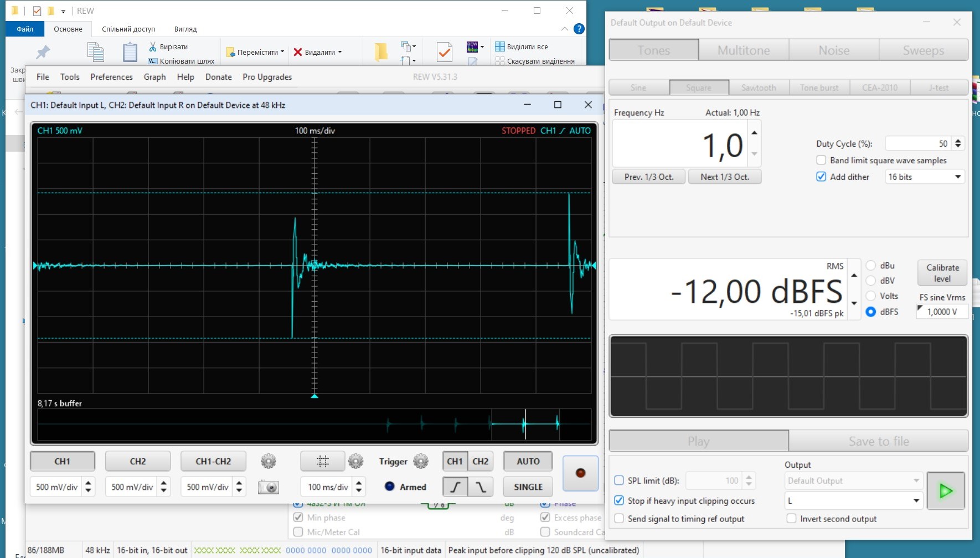This screenshot has width=980, height=558.
Task: Start generator with green play arrow
Action: click(x=946, y=490)
